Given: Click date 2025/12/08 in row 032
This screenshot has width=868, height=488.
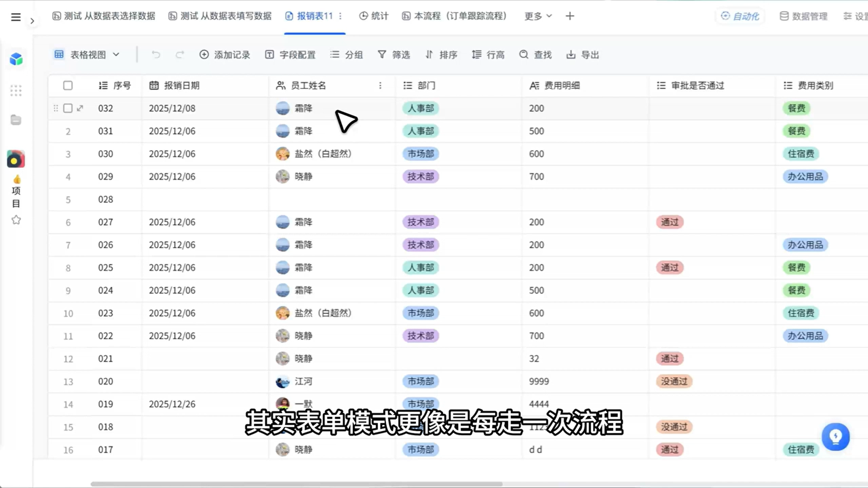Looking at the screenshot, I should pyautogui.click(x=172, y=108).
